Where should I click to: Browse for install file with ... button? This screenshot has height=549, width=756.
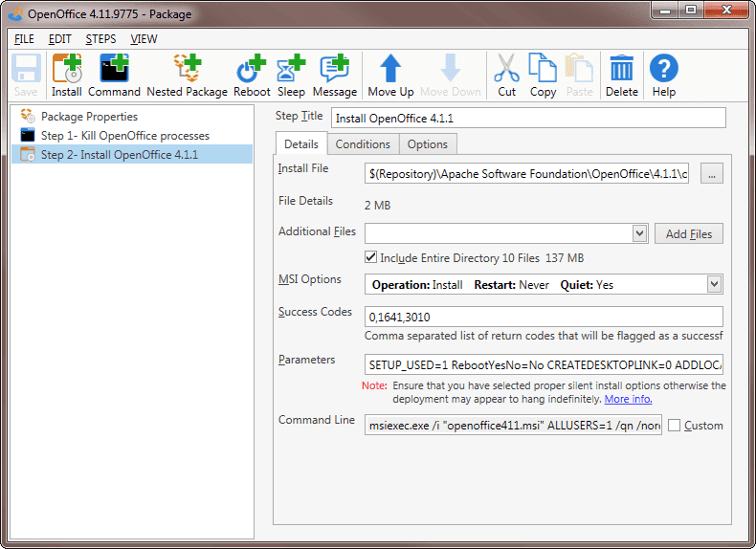click(712, 173)
